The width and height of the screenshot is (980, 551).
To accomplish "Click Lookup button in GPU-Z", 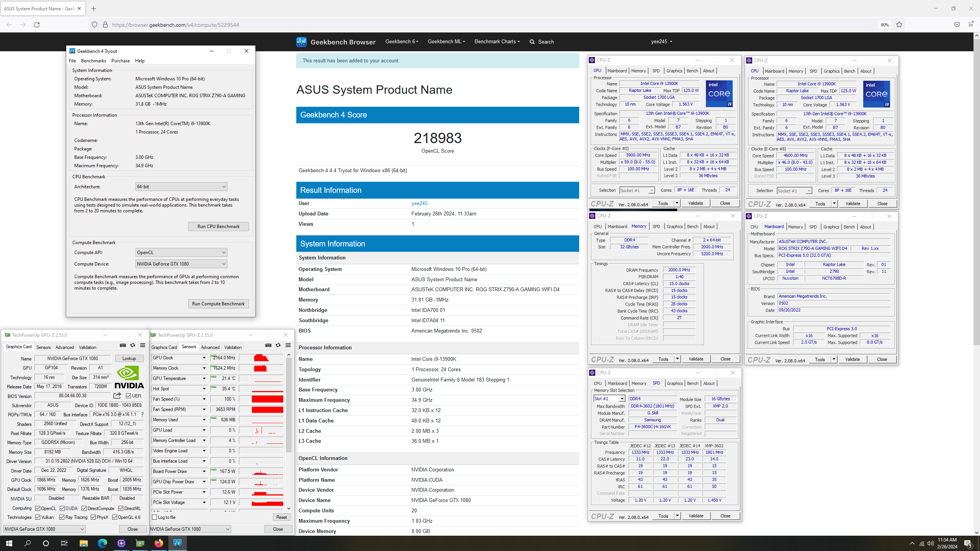I will coord(129,359).
